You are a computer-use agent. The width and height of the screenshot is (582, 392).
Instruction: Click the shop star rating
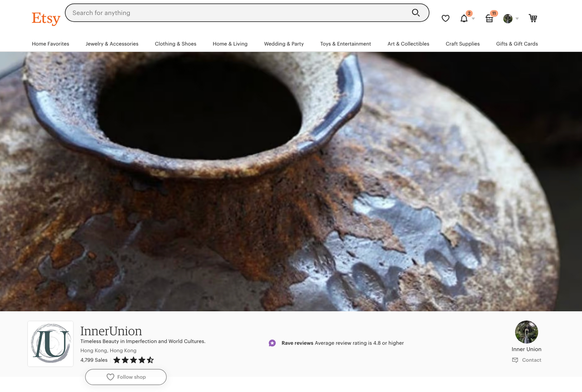point(133,360)
